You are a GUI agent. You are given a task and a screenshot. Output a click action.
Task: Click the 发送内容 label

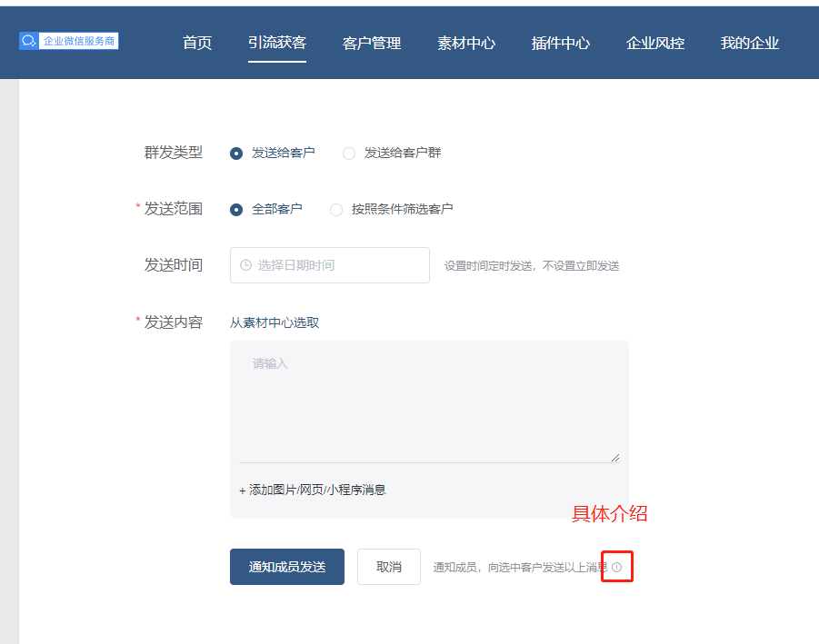174,322
